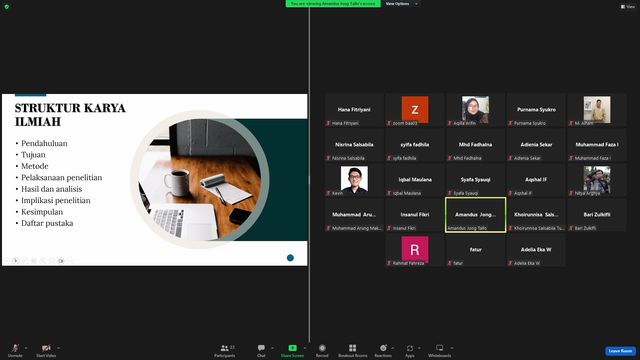Click slideshow see all slides icon
Viewport: 640px width, 360px height.
click(x=33, y=260)
